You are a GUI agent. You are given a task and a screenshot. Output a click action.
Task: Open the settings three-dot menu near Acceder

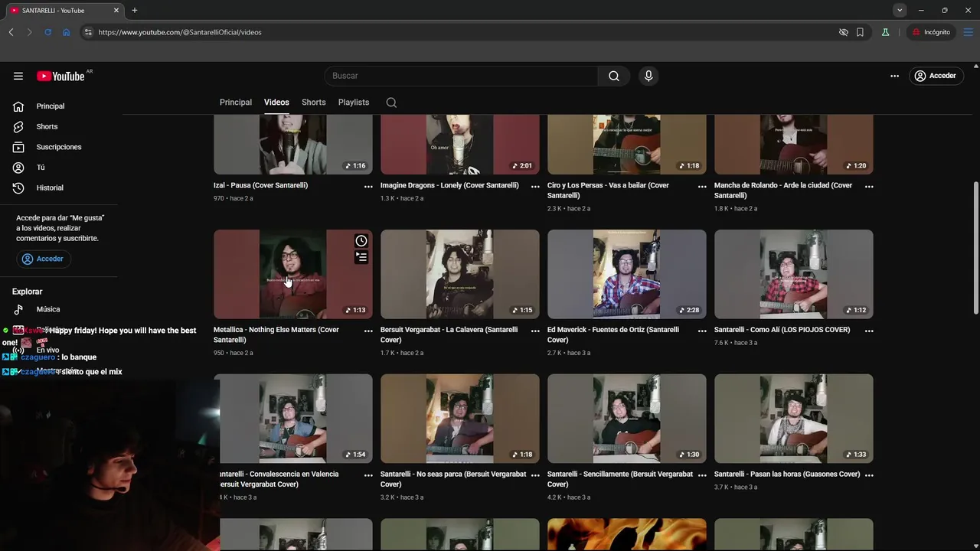[894, 76]
